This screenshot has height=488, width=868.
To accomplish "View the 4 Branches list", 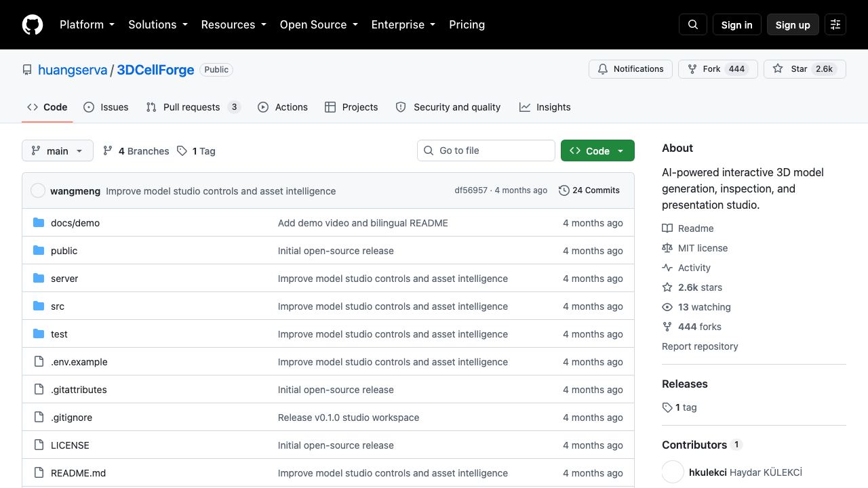I will 136,150.
